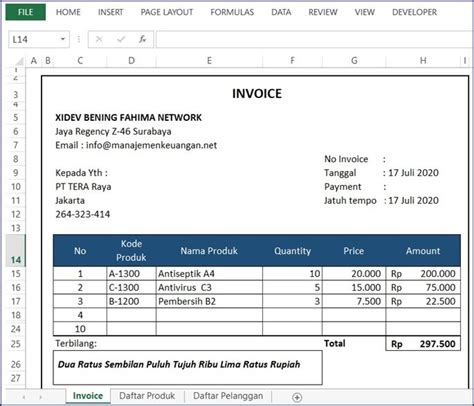This screenshot has height=406, width=474.
Task: Click the Payment label cell
Action: pos(343,187)
